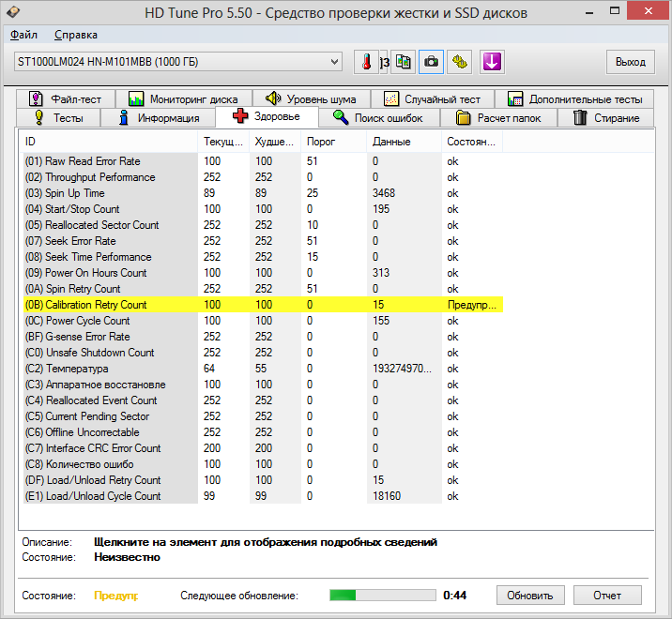This screenshot has width=672, height=619.
Task: Click data value 18160 in Load/Unload Cycle row
Action: point(387,495)
